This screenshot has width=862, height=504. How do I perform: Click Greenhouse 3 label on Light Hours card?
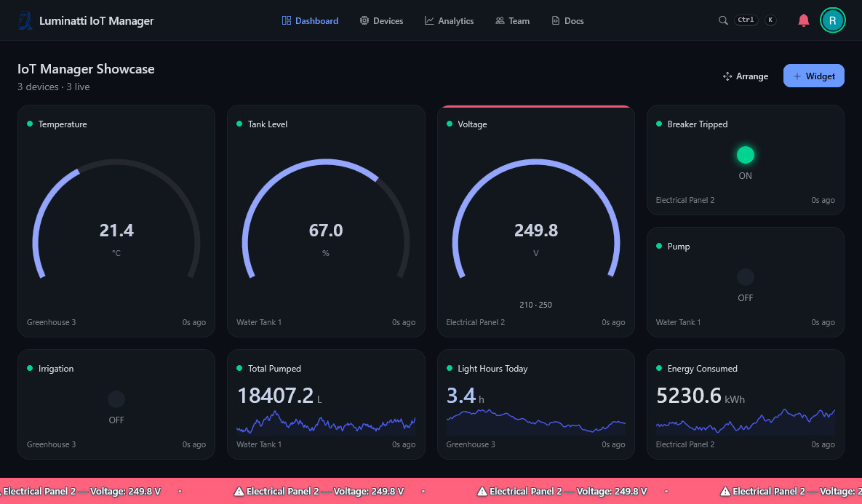click(471, 444)
